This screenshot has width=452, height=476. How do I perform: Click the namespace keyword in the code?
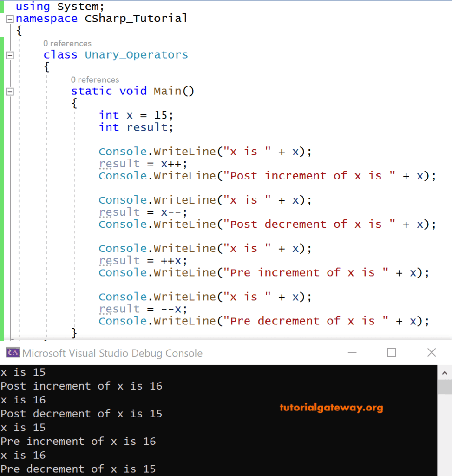click(46, 19)
